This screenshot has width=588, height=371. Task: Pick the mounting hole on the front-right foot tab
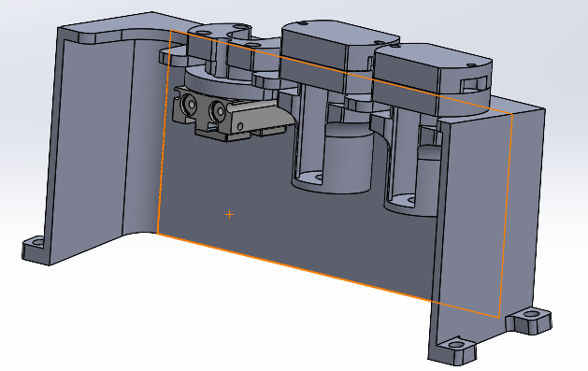457,344
